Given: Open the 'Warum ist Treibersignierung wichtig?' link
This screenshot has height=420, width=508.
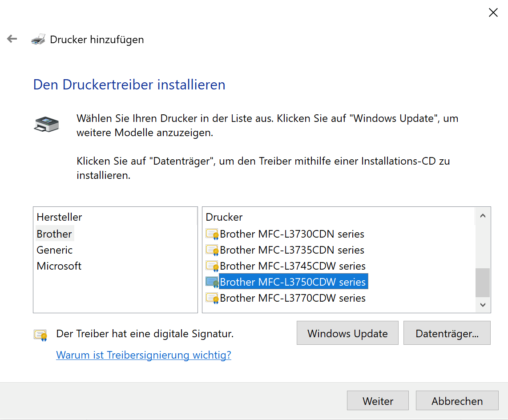Looking at the screenshot, I should (x=144, y=355).
